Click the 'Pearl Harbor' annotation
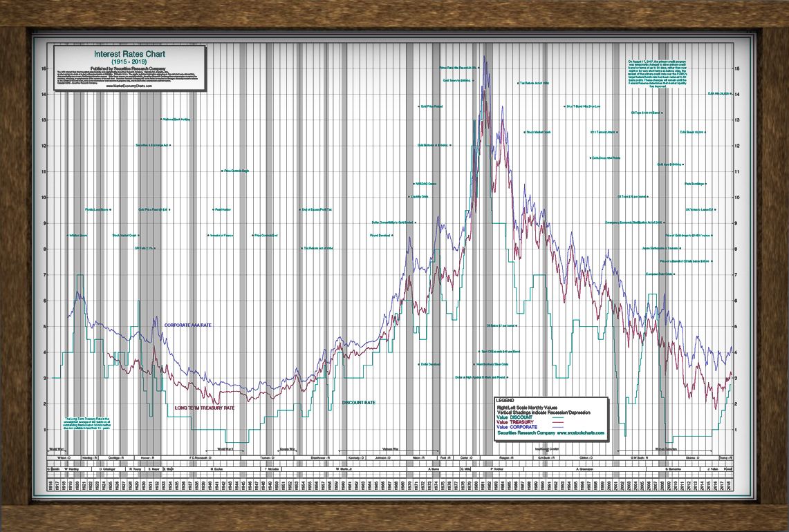 pos(222,209)
